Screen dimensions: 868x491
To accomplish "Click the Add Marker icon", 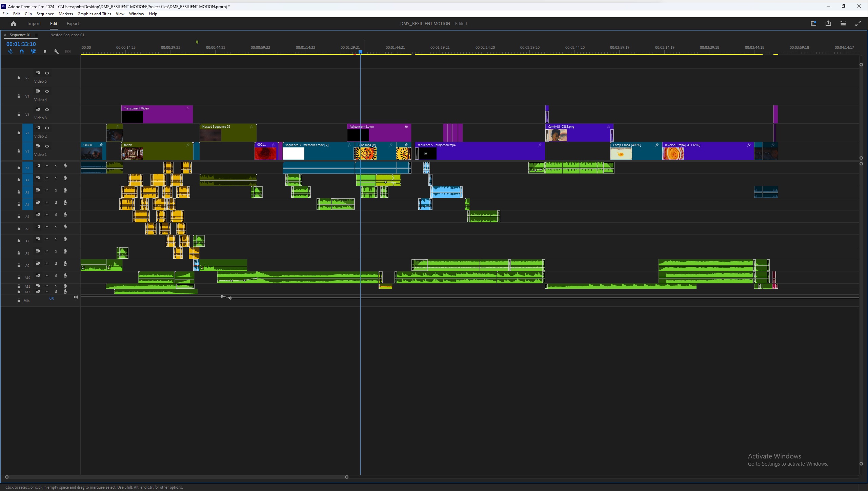I will point(45,52).
